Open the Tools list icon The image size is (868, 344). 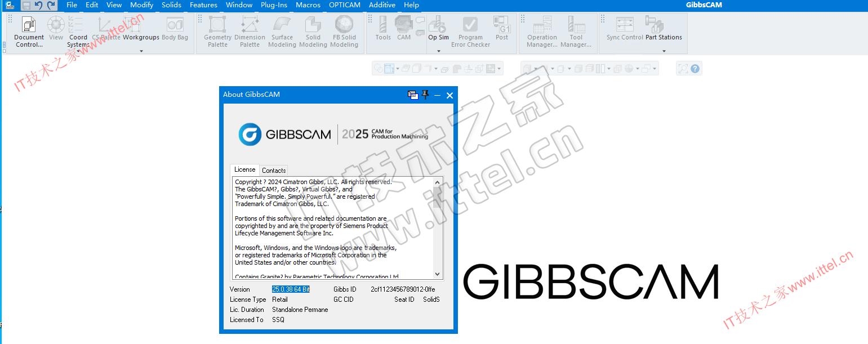tap(383, 29)
